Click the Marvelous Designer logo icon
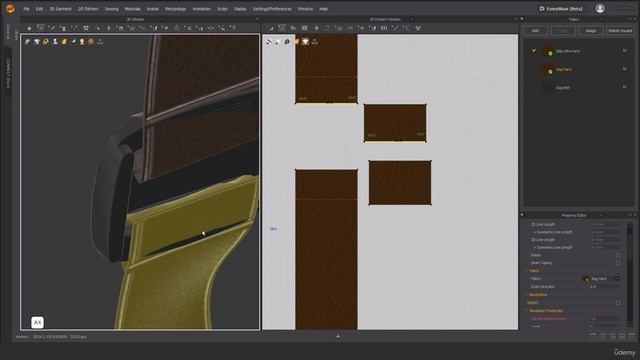 (10, 9)
